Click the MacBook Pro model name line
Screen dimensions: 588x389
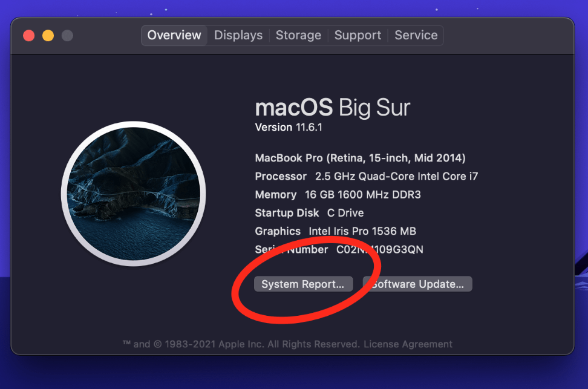tap(360, 158)
